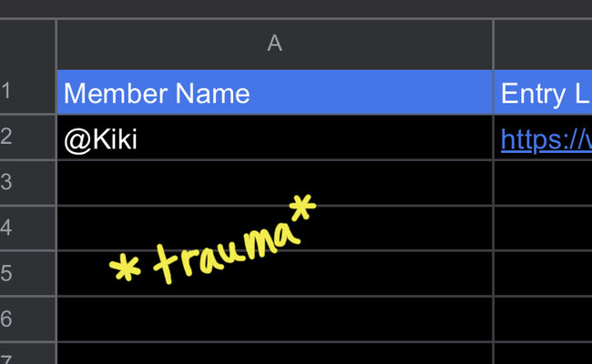Select row 3 header

(x=27, y=183)
